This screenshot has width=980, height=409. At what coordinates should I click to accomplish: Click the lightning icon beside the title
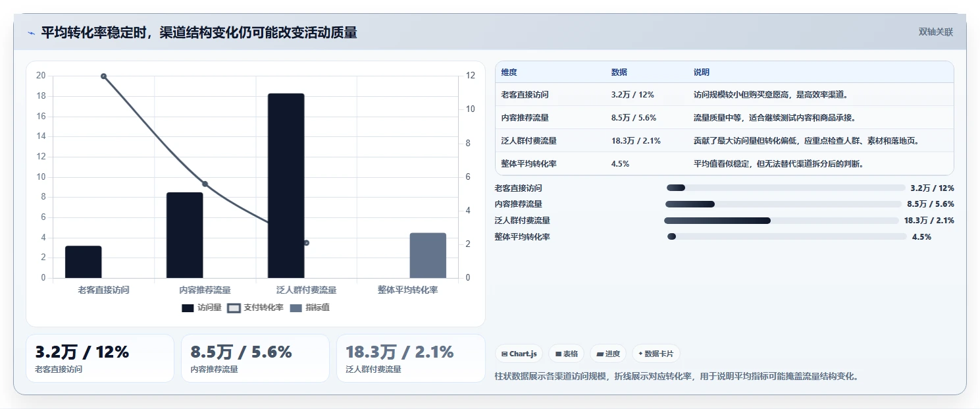pyautogui.click(x=31, y=33)
